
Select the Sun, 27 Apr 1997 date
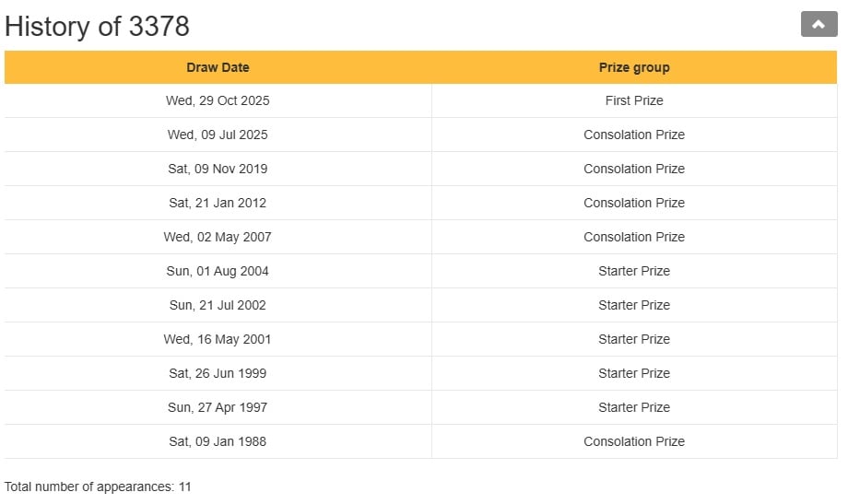coord(218,407)
